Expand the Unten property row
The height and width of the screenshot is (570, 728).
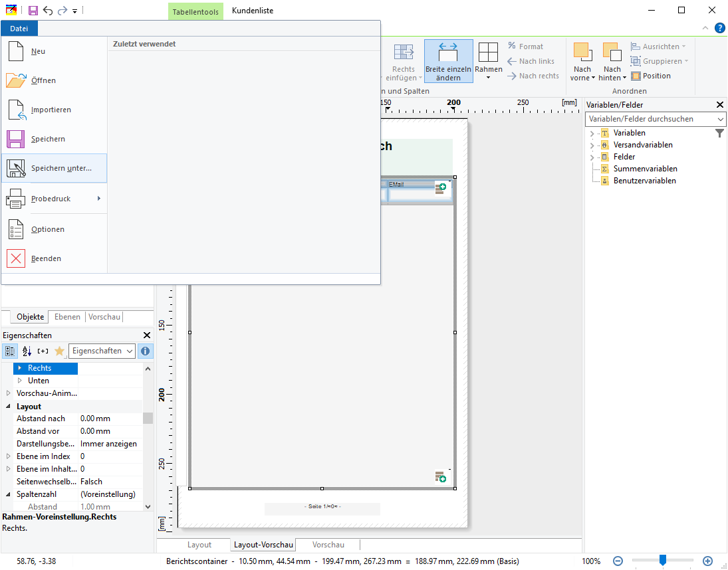[x=19, y=381]
